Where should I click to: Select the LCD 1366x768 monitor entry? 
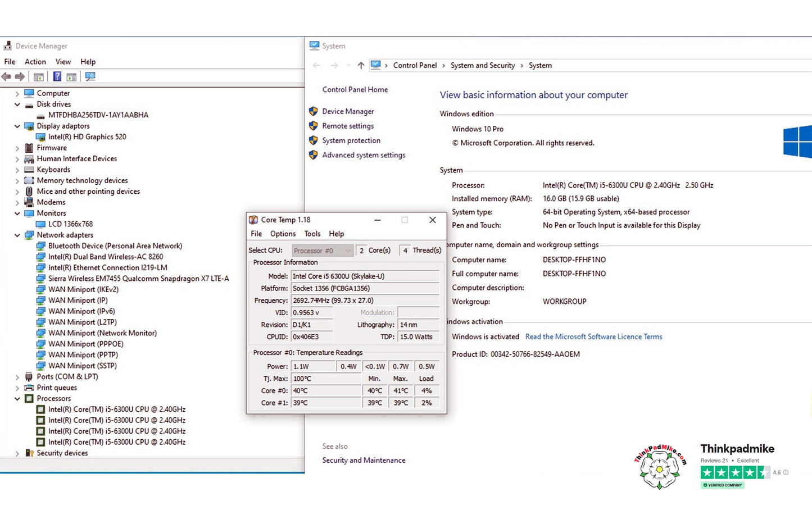70,224
